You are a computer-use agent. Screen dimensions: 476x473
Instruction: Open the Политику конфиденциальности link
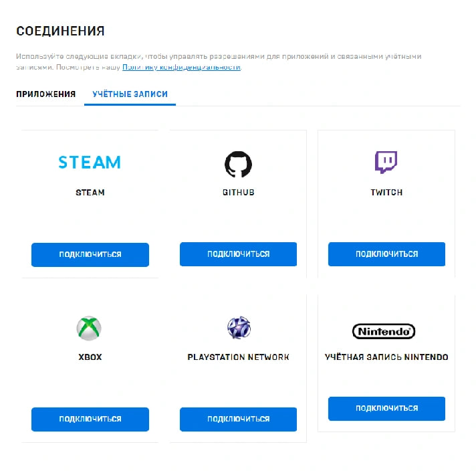[x=182, y=67]
